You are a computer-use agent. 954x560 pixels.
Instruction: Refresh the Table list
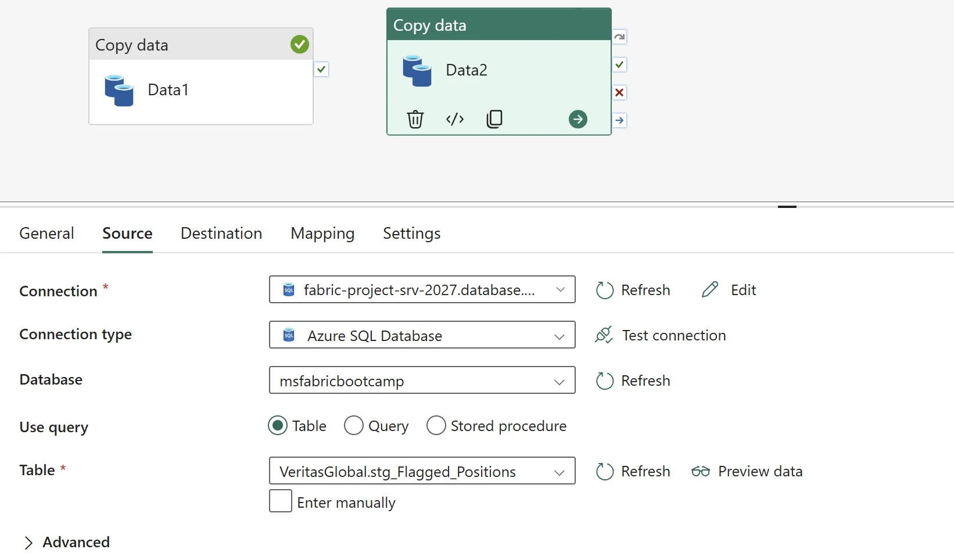coord(633,471)
